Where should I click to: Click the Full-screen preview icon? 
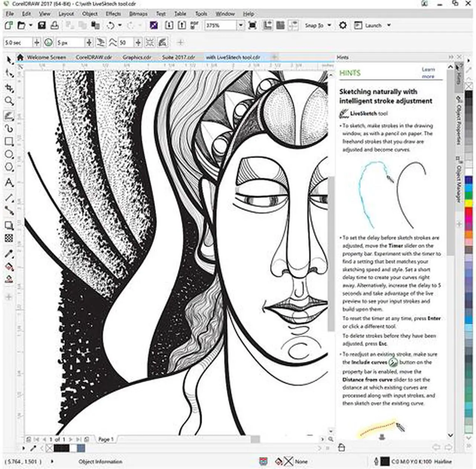[x=252, y=25]
